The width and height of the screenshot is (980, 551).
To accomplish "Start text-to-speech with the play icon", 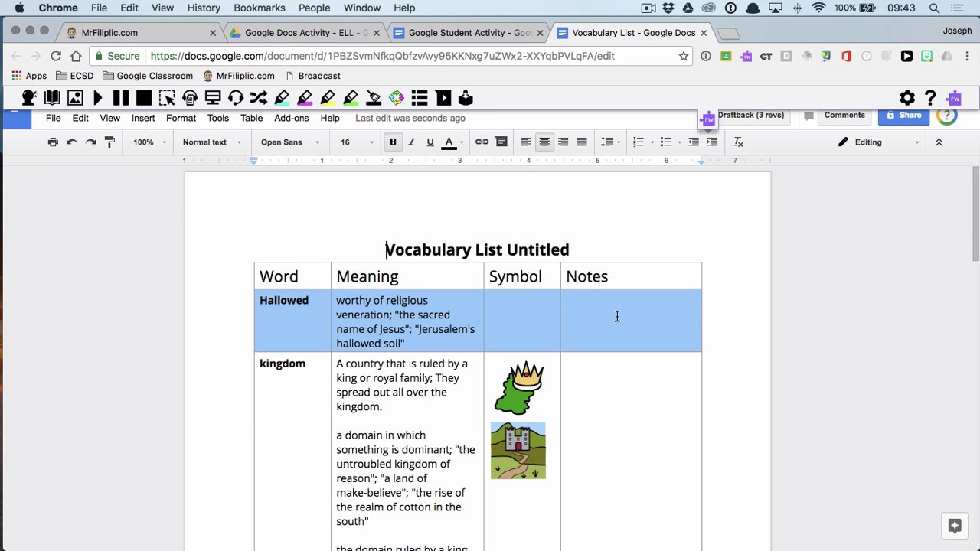I will pos(98,98).
